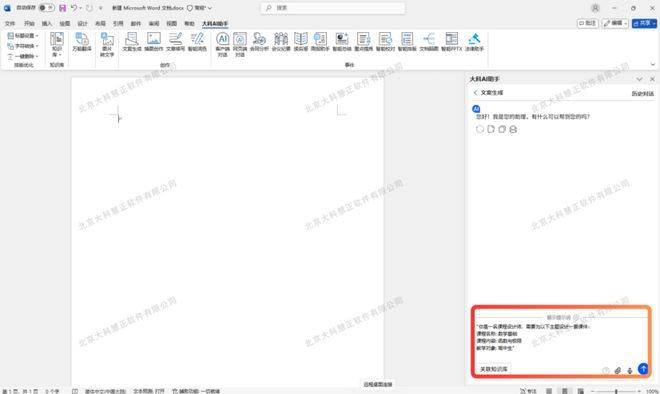The width and height of the screenshot is (660, 394).
Task: Click the purple Save icon in title bar
Action: point(62,8)
